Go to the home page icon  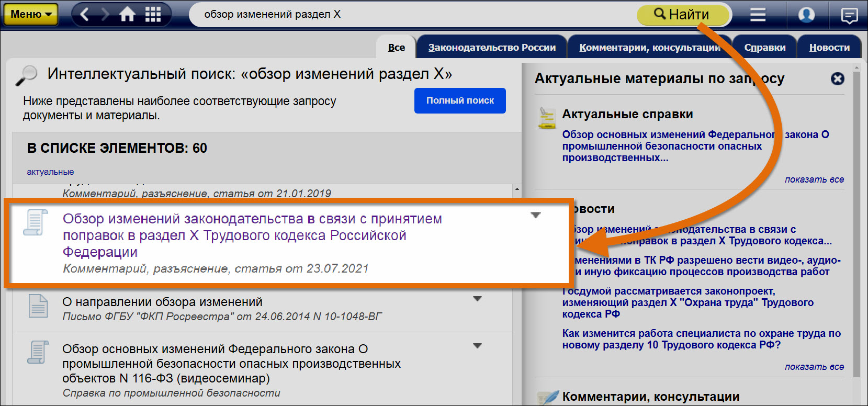coord(128,14)
